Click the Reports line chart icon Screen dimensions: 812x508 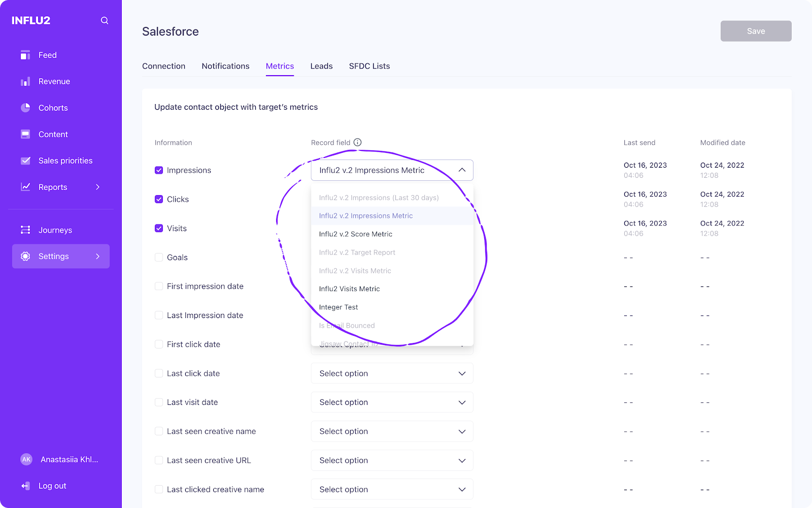pyautogui.click(x=25, y=187)
